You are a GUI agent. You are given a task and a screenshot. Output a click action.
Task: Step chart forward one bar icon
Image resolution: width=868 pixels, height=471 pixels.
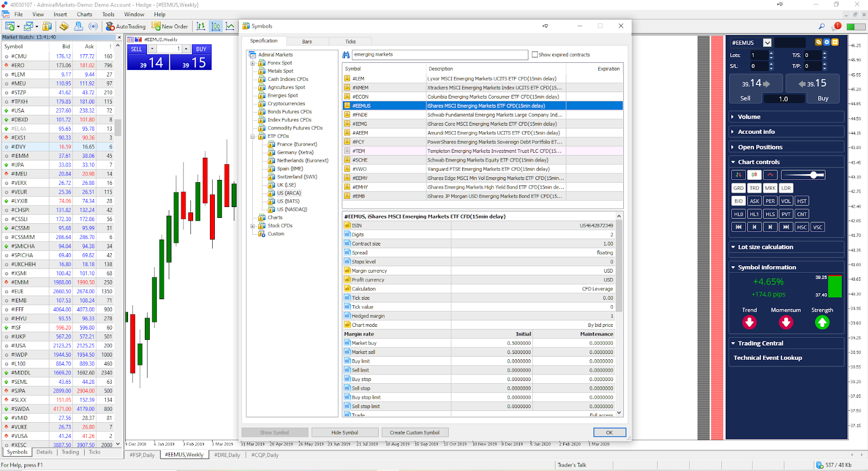(770, 227)
